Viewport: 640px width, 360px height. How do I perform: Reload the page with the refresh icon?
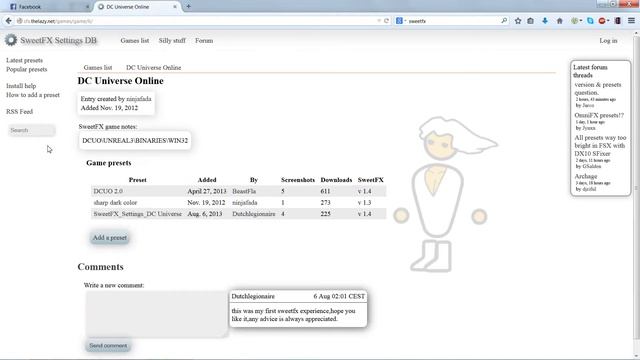pyautogui.click(x=386, y=21)
